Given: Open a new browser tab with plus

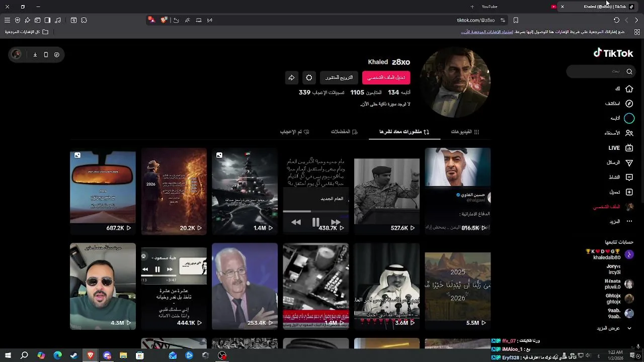Looking at the screenshot, I should [x=472, y=7].
